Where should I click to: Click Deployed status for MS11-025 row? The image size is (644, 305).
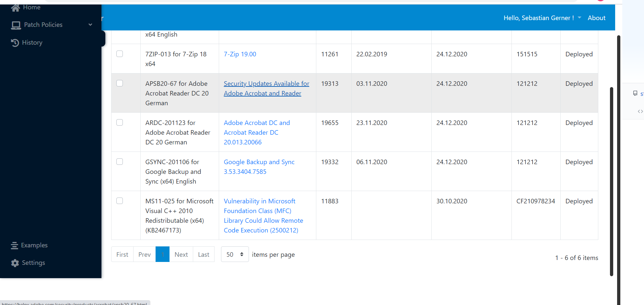[x=579, y=201]
